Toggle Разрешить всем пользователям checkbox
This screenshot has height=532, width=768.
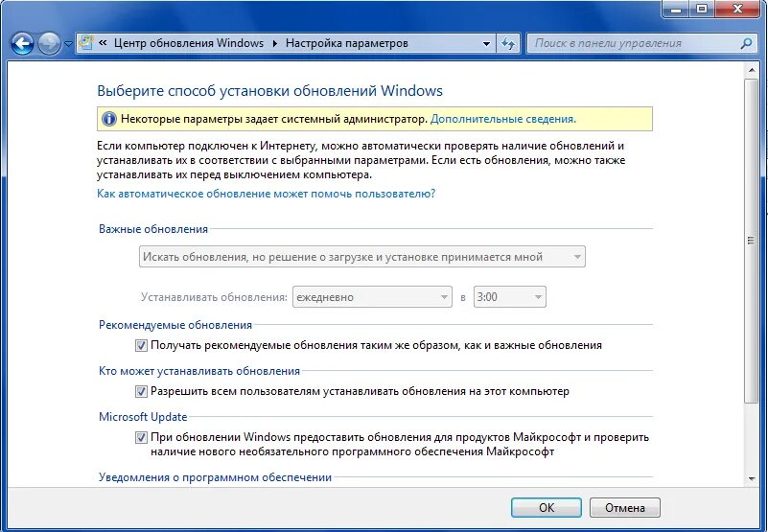coord(141,391)
